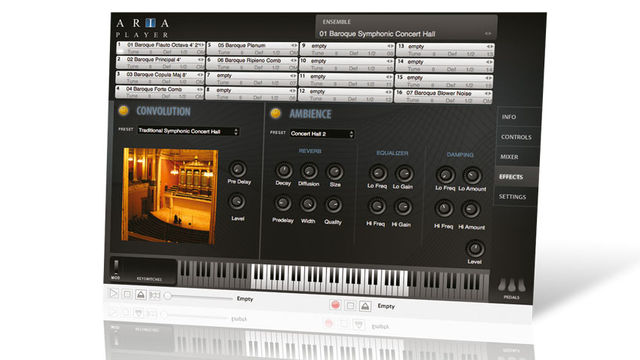Click the Damping Hi Amount knob

tap(471, 210)
